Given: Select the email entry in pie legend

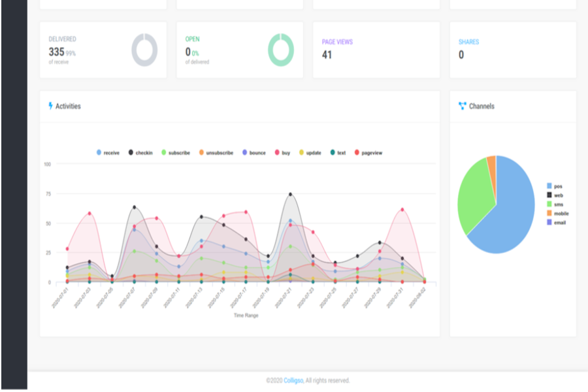Looking at the screenshot, I should 556,222.
